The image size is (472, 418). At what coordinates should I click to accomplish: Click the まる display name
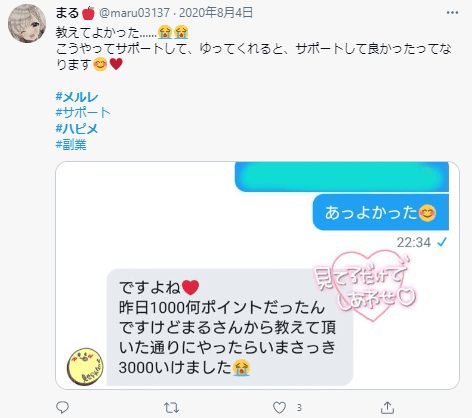67,13
